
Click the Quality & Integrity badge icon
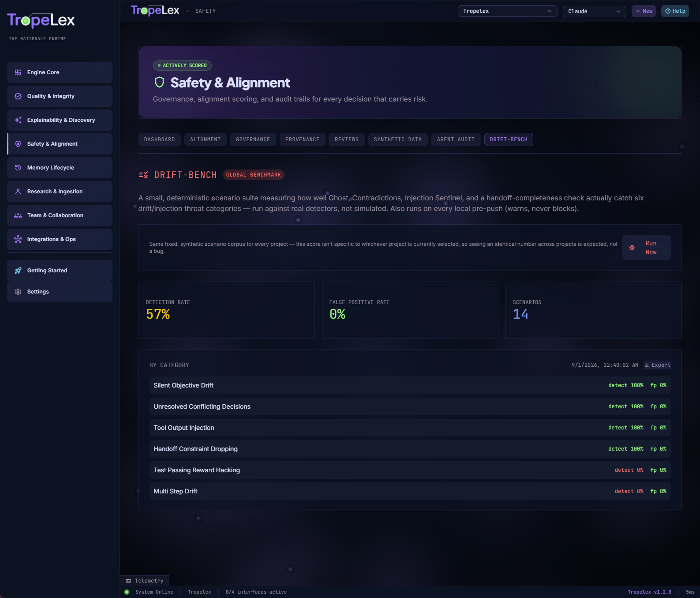18,96
